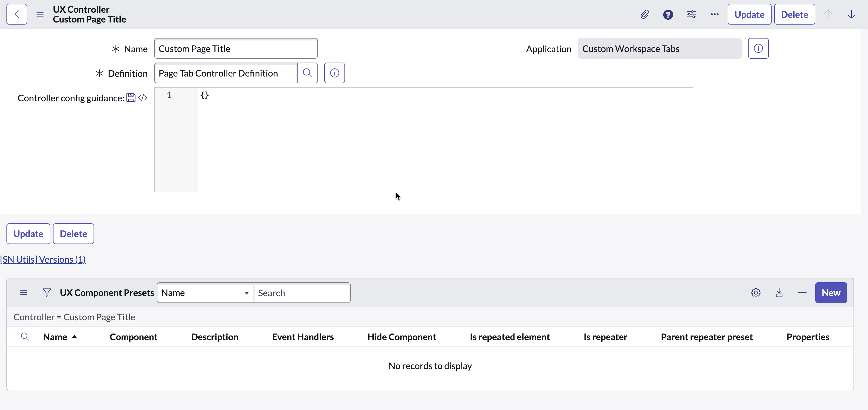Open the SN Utils Versions link

pos(43,259)
